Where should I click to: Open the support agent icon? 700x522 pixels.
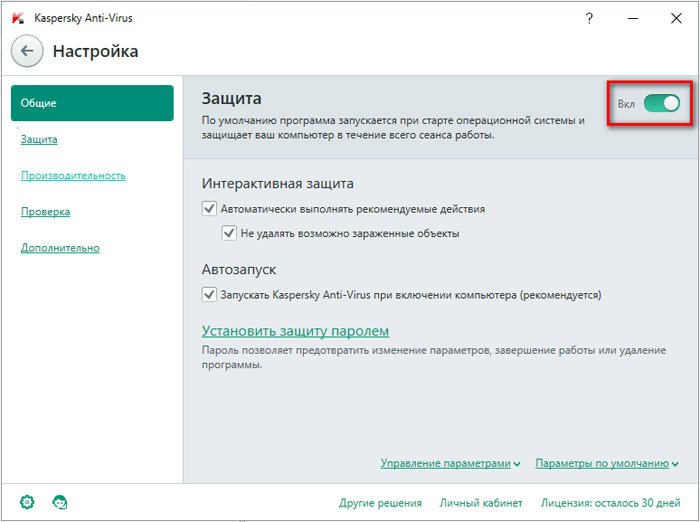point(60,502)
